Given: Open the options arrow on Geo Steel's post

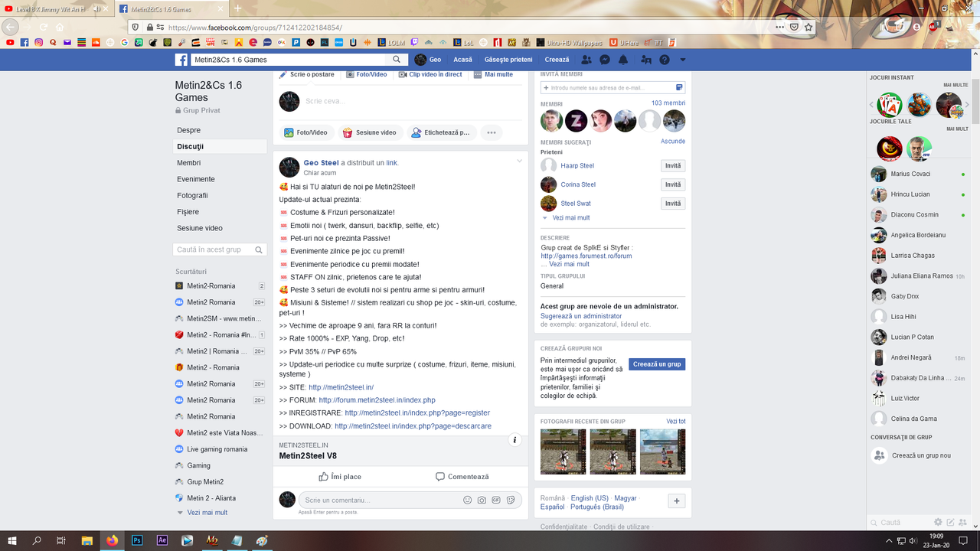Looking at the screenshot, I should tap(519, 161).
